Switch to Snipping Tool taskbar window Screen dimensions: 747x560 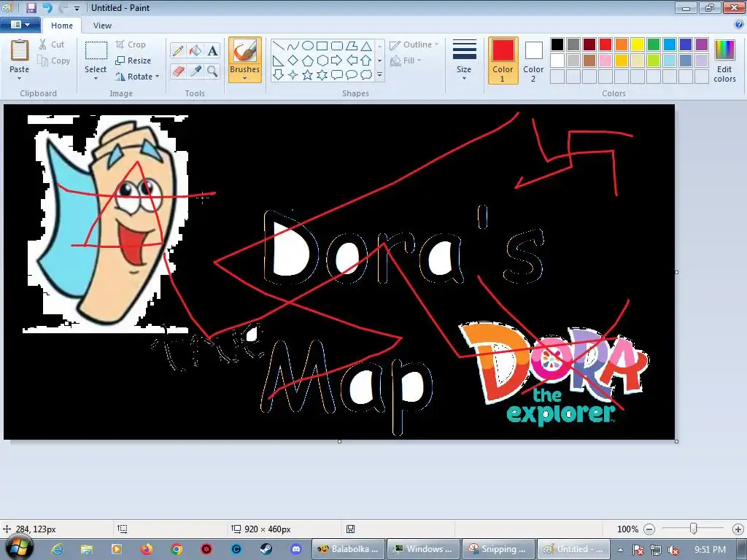(x=498, y=549)
